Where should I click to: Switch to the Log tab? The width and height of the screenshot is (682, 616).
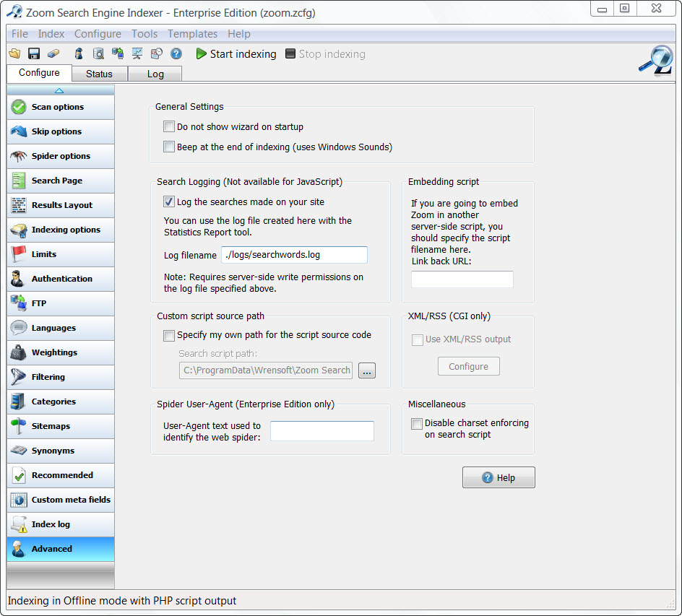pyautogui.click(x=155, y=74)
